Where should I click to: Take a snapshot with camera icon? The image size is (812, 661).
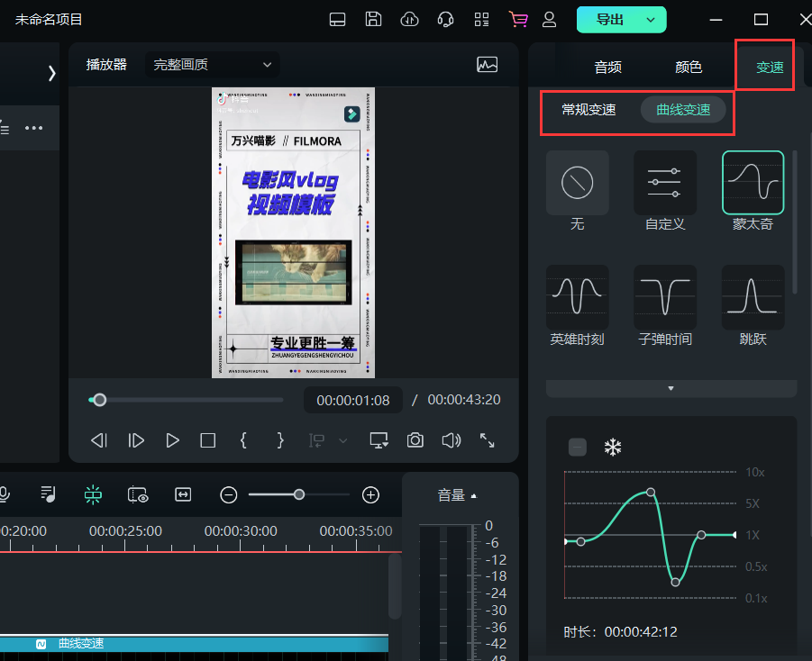point(415,439)
